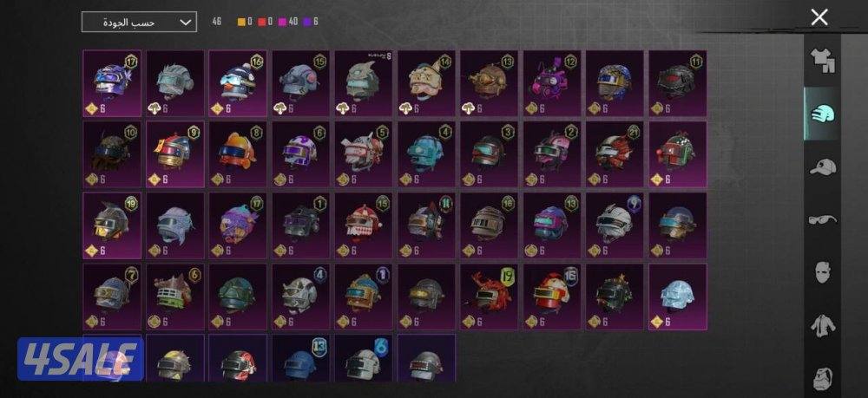Open the backpack category icon

[x=823, y=377]
